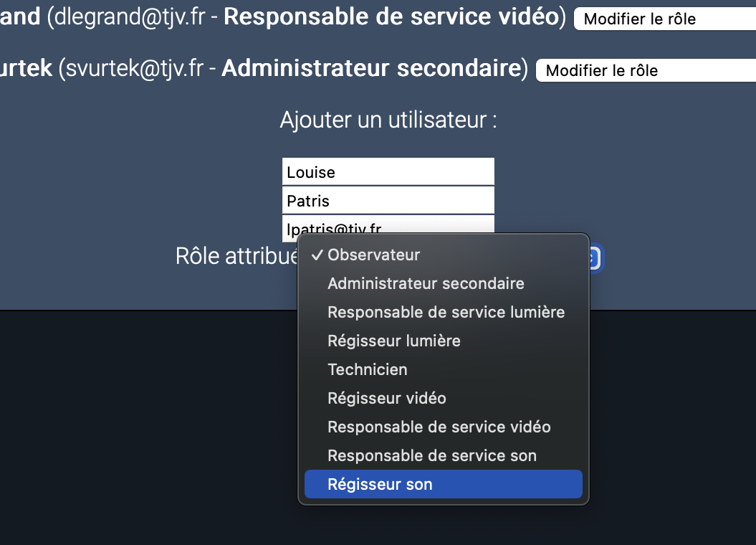
Task: Click the text field containing "Louise"
Action: coord(388,171)
